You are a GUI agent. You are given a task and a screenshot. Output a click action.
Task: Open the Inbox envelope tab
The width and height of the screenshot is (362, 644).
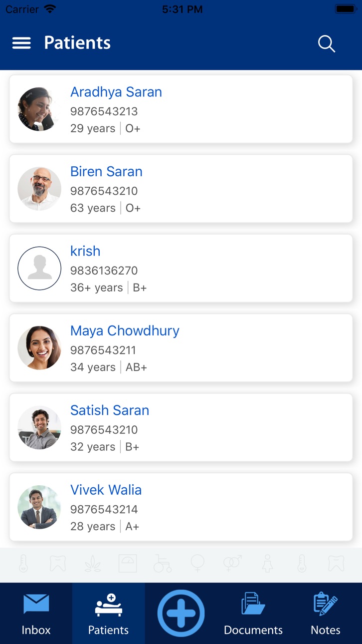36,614
